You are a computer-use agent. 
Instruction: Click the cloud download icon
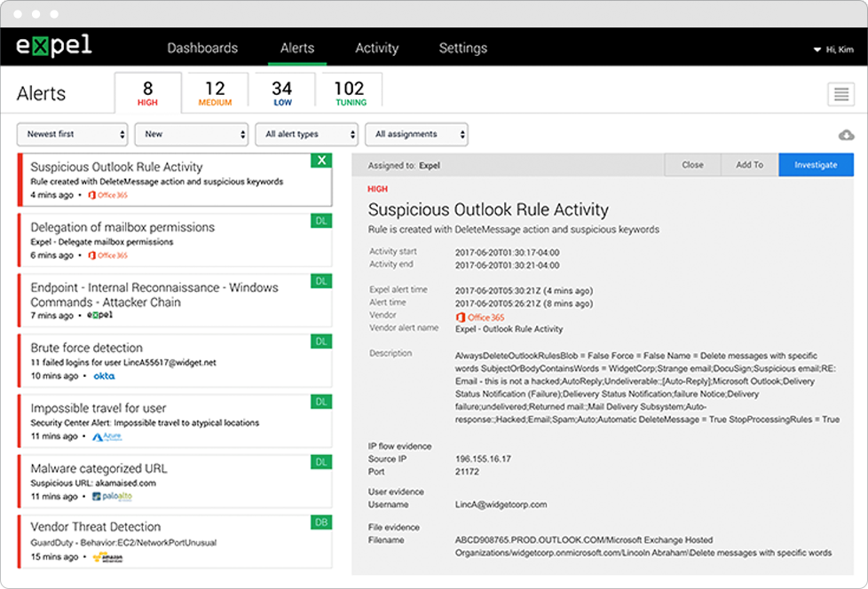846,135
